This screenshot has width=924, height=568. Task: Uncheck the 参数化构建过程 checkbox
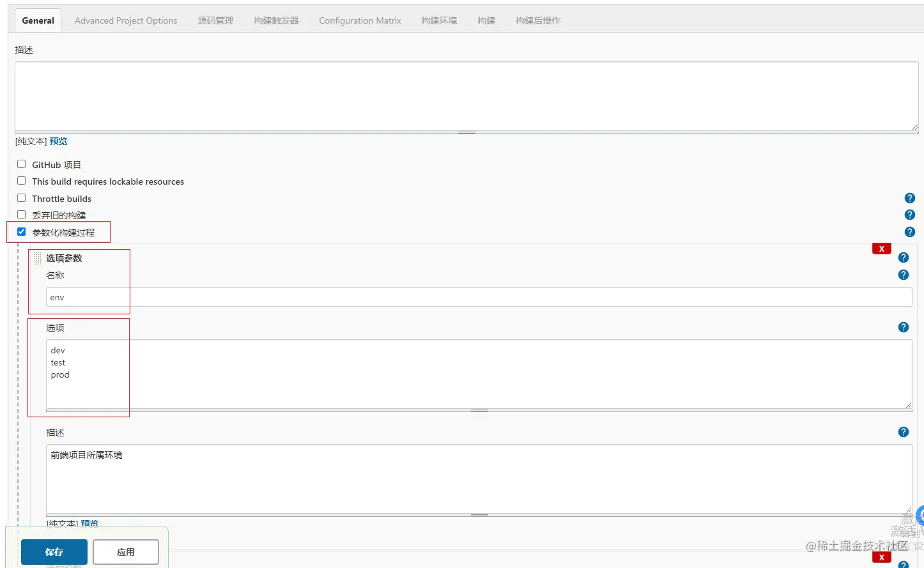pyautogui.click(x=22, y=232)
